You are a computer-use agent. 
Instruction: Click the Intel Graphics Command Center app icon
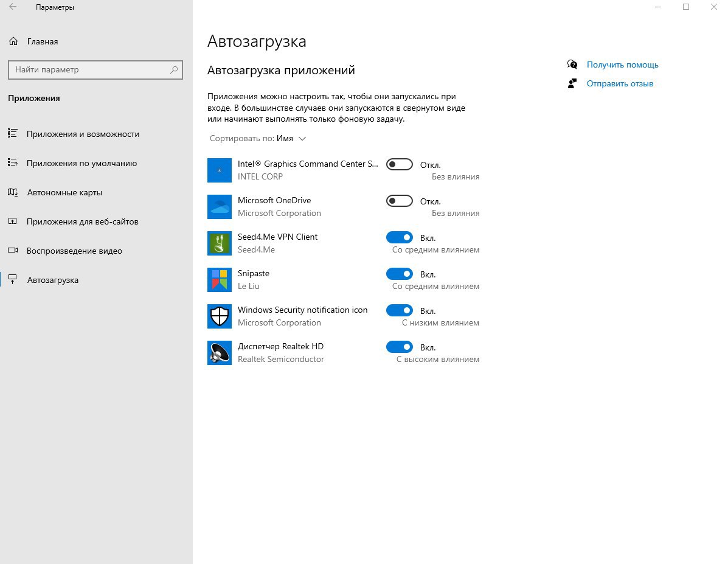point(219,170)
